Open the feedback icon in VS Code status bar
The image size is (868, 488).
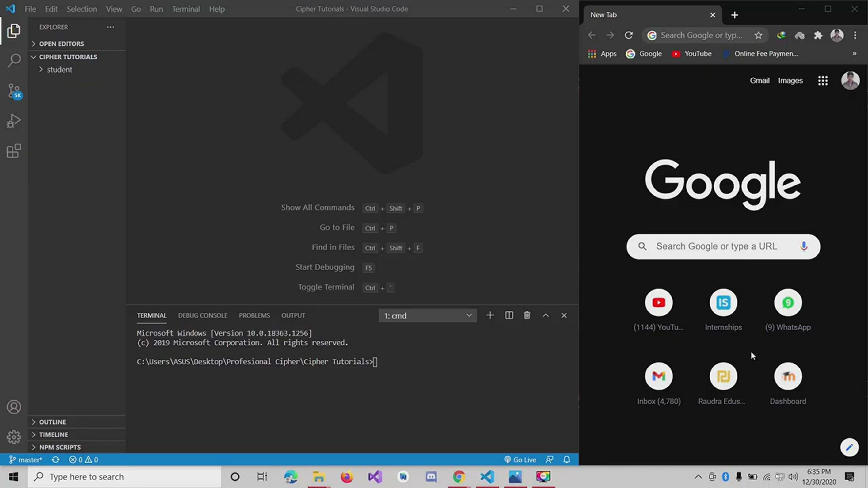[550, 460]
